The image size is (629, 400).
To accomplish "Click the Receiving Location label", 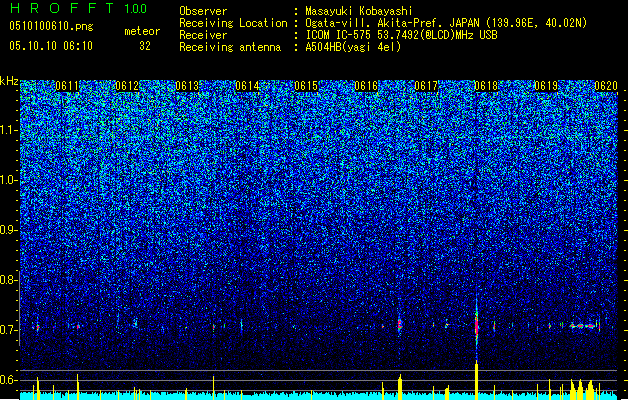I will 233,23.
